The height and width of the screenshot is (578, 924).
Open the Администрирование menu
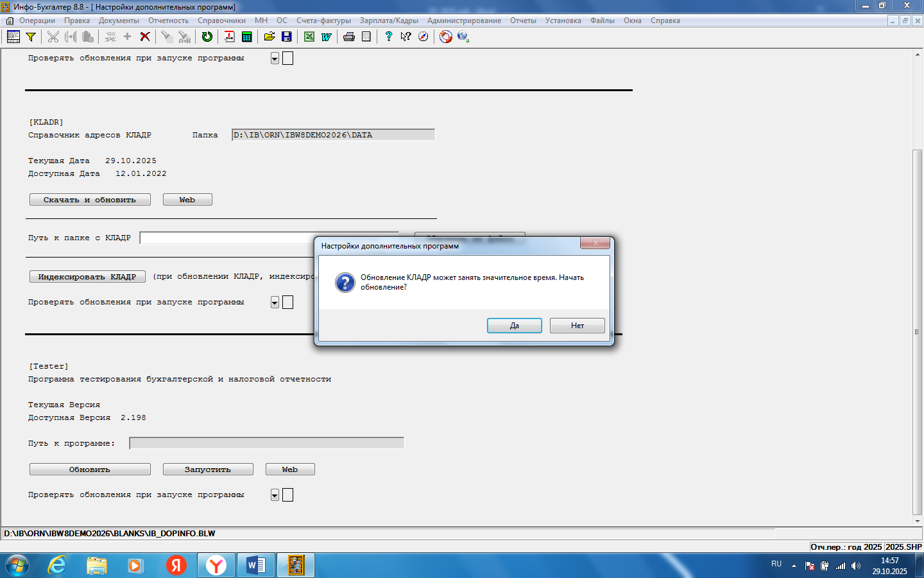tap(464, 21)
